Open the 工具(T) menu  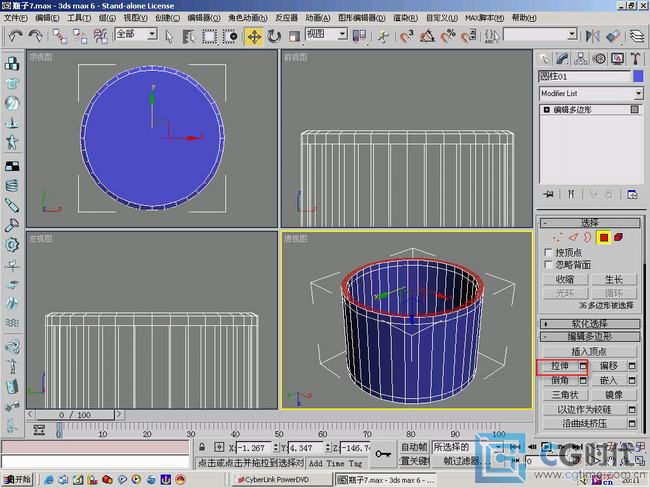click(79, 18)
